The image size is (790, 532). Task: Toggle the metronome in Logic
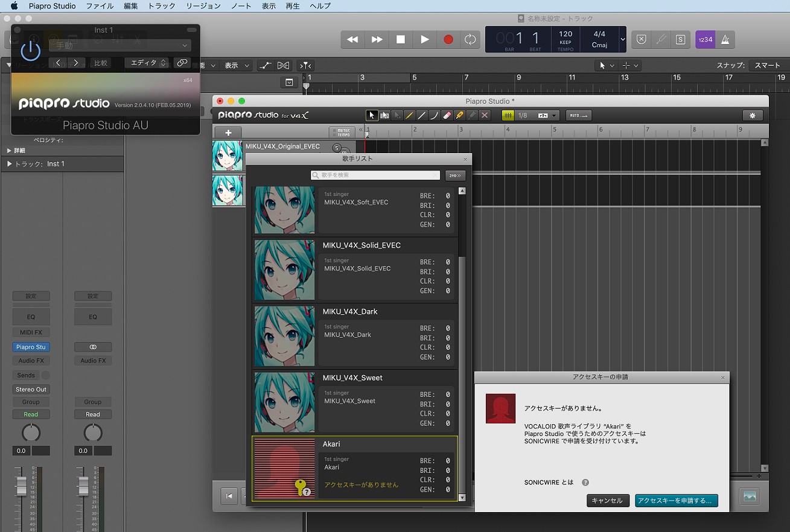(725, 39)
